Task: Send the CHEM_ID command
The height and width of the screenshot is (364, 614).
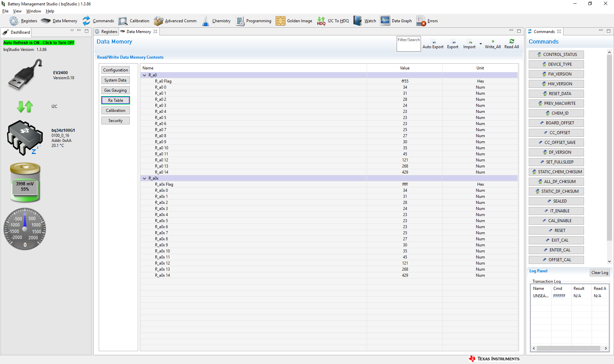Action: coord(556,113)
